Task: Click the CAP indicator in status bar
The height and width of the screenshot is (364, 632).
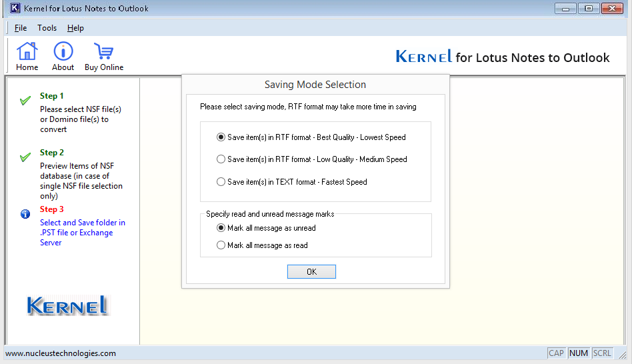Action: click(556, 353)
